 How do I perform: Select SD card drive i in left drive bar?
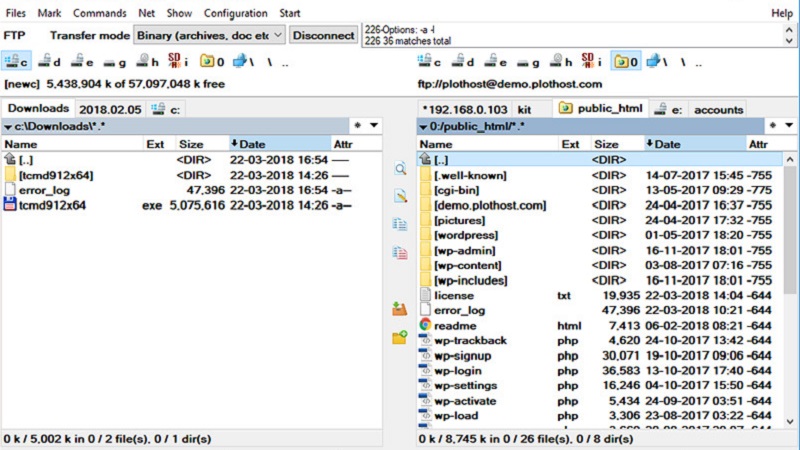pos(177,62)
